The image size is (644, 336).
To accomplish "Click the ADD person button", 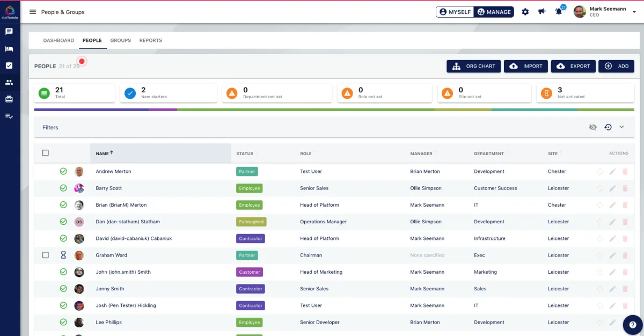I will tap(616, 66).
